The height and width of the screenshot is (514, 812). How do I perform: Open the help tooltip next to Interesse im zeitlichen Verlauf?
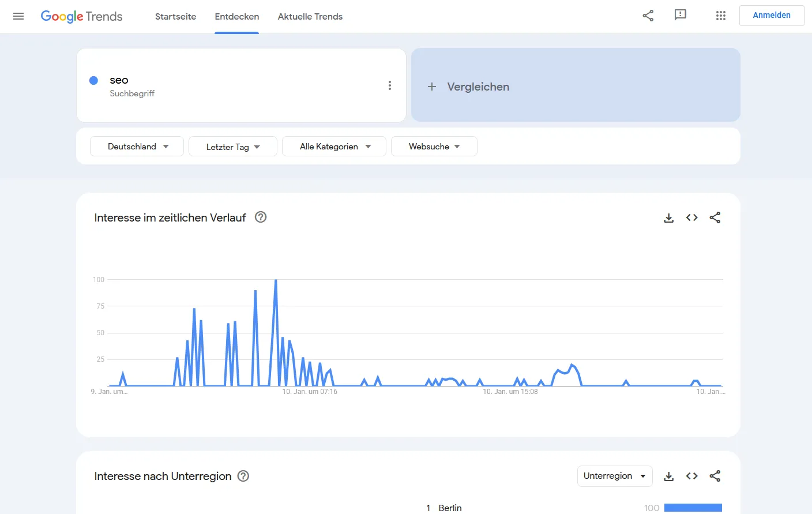[x=261, y=217]
